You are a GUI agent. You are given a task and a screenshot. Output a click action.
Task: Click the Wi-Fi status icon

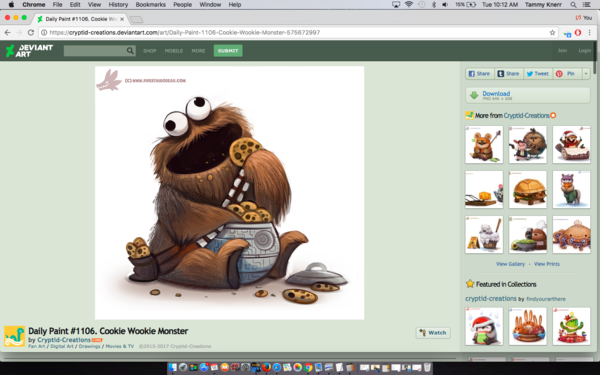pyautogui.click(x=409, y=5)
